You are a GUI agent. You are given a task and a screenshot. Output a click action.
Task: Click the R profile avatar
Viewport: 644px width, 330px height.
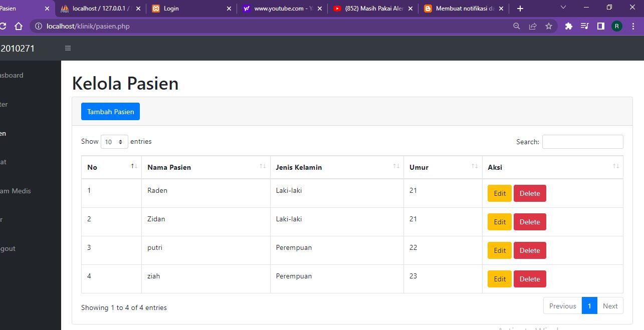click(x=616, y=26)
